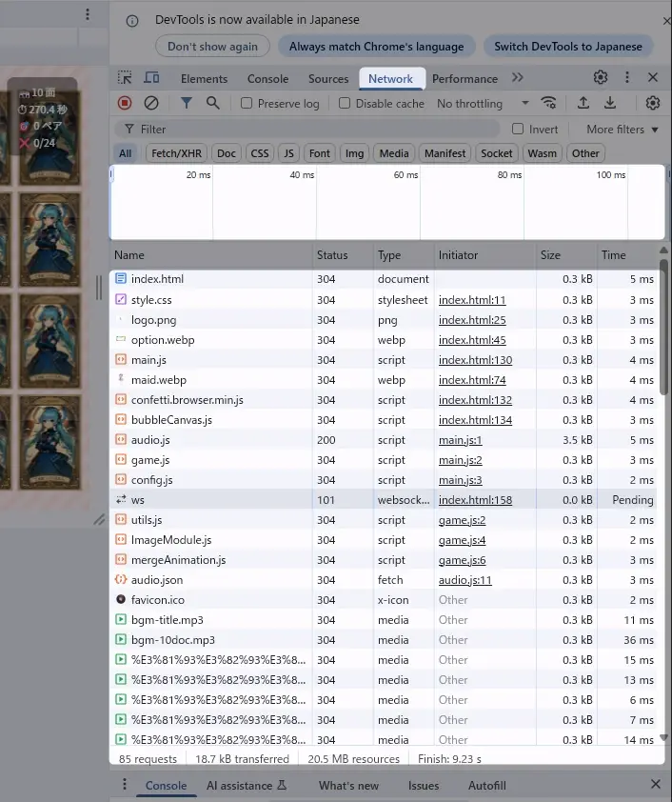Stop recording the network log
This screenshot has width=672, height=802.
click(125, 103)
